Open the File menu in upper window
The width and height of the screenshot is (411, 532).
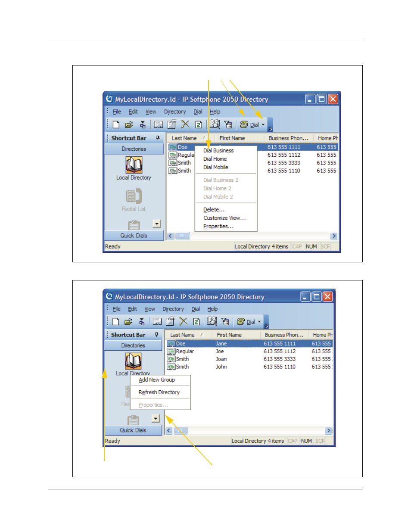117,112
